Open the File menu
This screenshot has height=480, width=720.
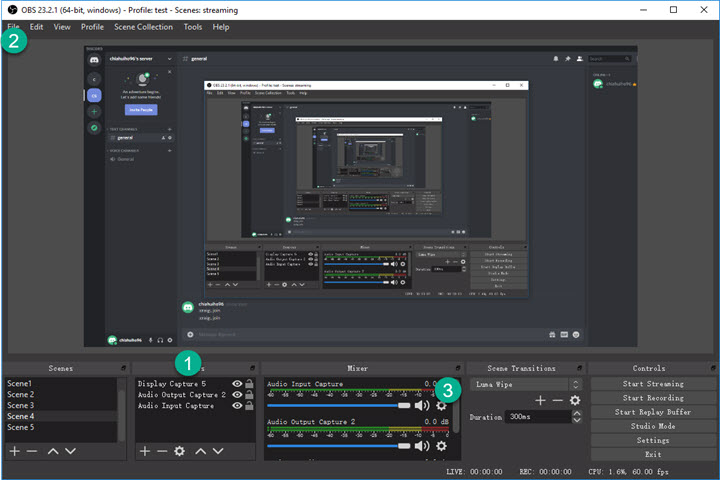[x=14, y=27]
